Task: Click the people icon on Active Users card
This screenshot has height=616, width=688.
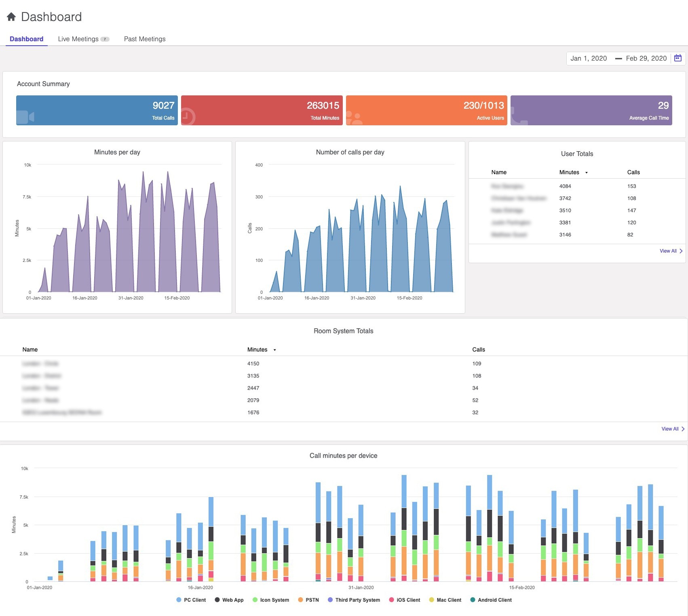Action: 354,117
